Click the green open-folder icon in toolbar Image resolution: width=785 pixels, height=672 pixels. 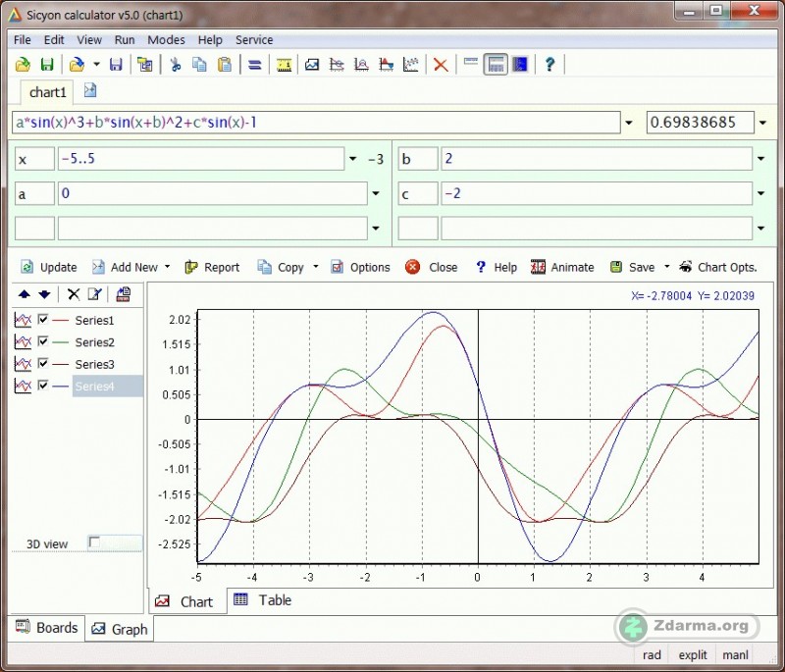tap(23, 65)
